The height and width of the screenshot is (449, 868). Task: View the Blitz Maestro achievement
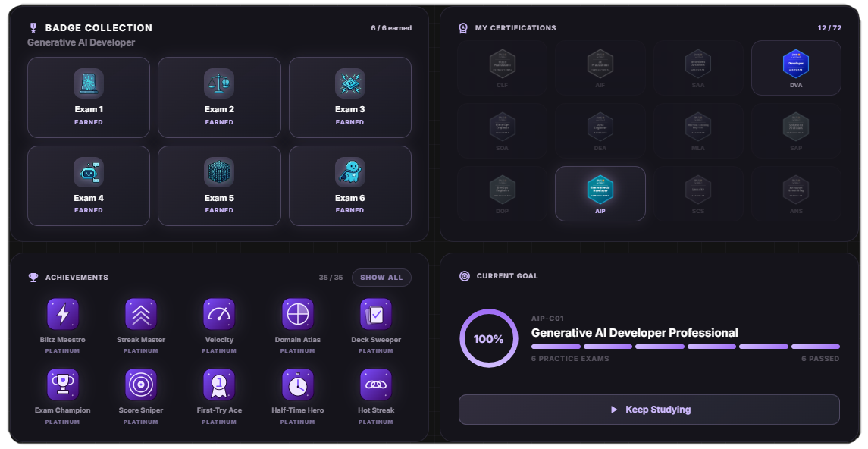tap(63, 325)
